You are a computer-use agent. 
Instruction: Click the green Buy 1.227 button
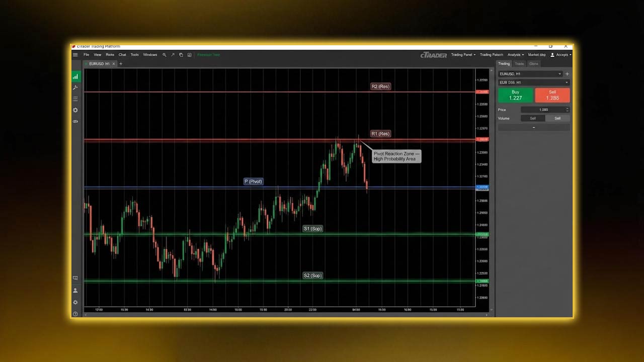(x=515, y=95)
